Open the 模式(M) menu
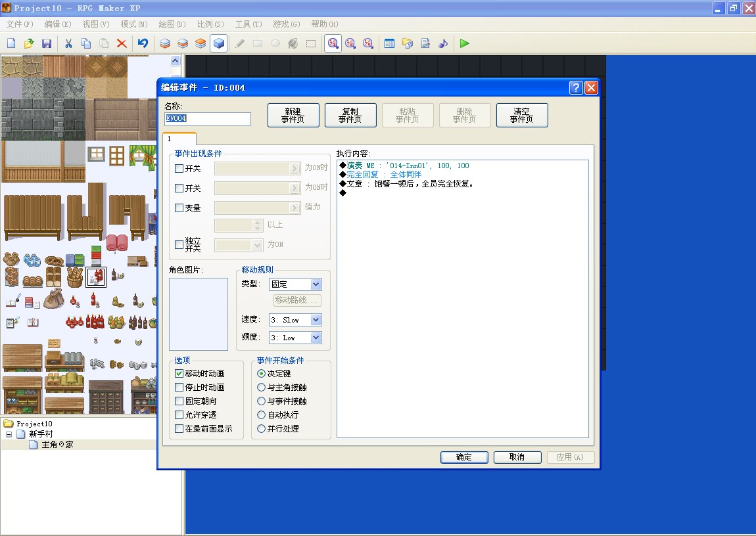 134,24
